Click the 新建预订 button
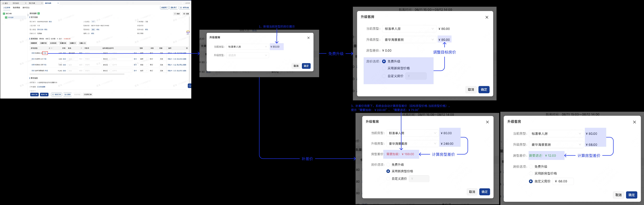The height and width of the screenshot is (205, 644). (164, 8)
